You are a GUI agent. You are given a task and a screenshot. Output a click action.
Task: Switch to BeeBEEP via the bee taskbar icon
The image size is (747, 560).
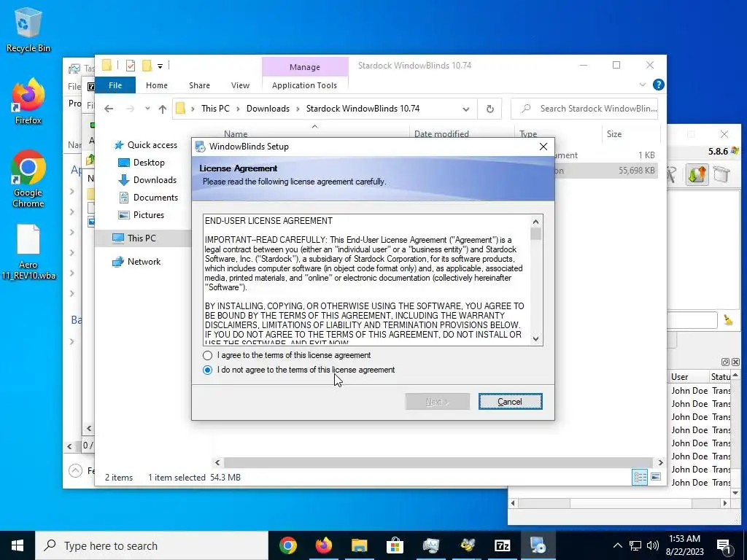point(467,545)
